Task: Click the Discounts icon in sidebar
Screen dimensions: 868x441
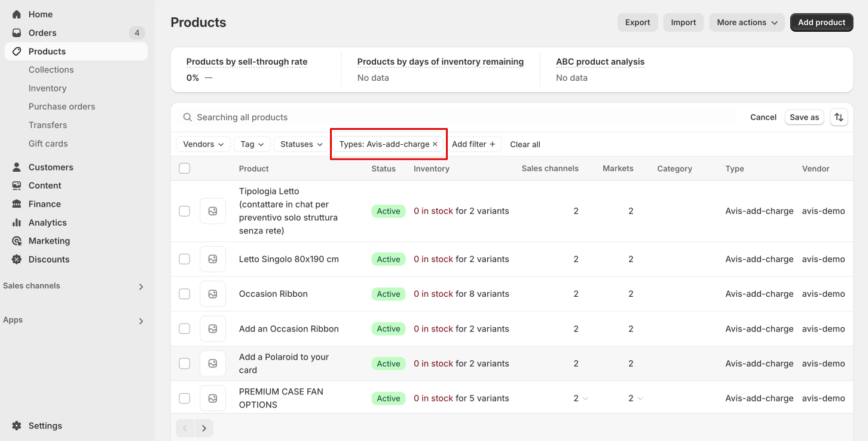Action: click(x=17, y=260)
